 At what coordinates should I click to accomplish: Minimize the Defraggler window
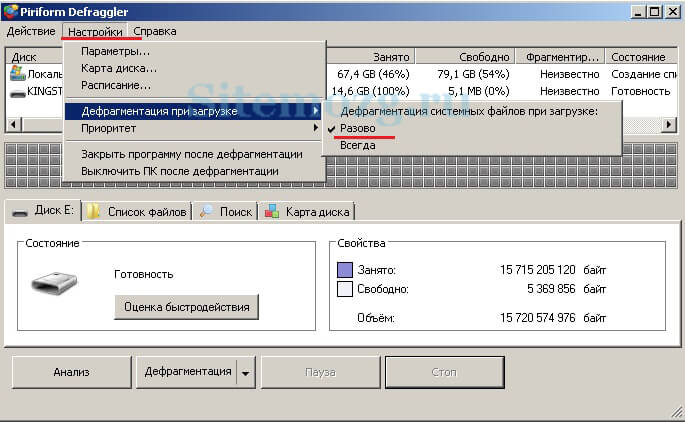point(638,12)
